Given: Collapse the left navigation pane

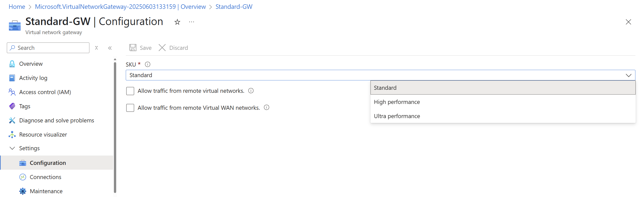Looking at the screenshot, I should point(110,48).
